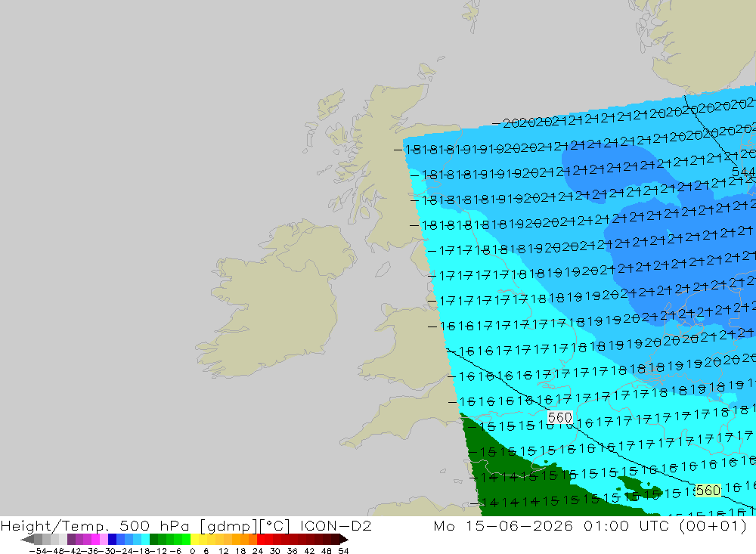The image size is (756, 554).
Task: Click the 'ICON-D2' model name
Action: [x=336, y=525]
